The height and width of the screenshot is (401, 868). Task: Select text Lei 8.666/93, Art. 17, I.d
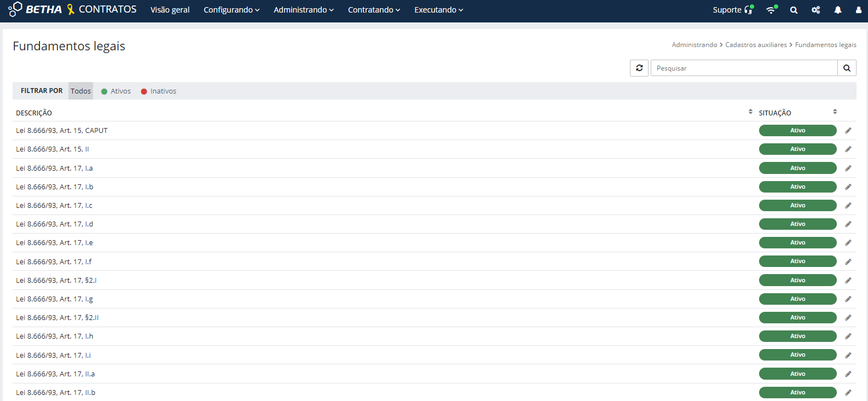tap(55, 224)
